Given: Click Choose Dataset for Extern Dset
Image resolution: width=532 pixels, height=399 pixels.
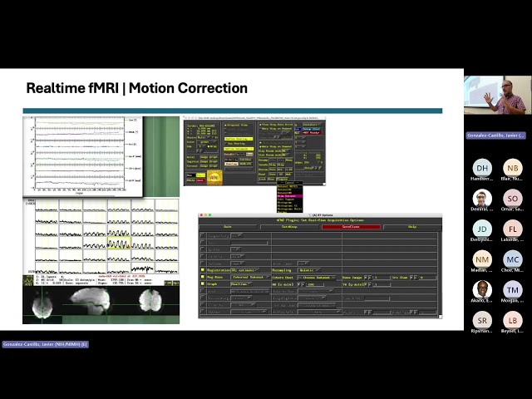Looking at the screenshot, I should (x=317, y=278).
